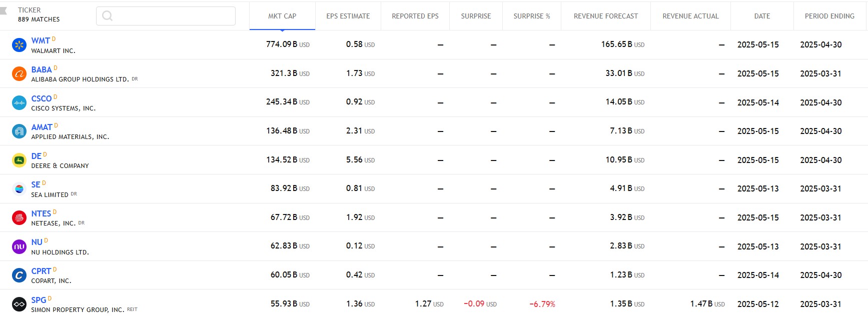Click the DR label after Alibaba name
Viewport: 868px width, 317px height.
[135, 79]
